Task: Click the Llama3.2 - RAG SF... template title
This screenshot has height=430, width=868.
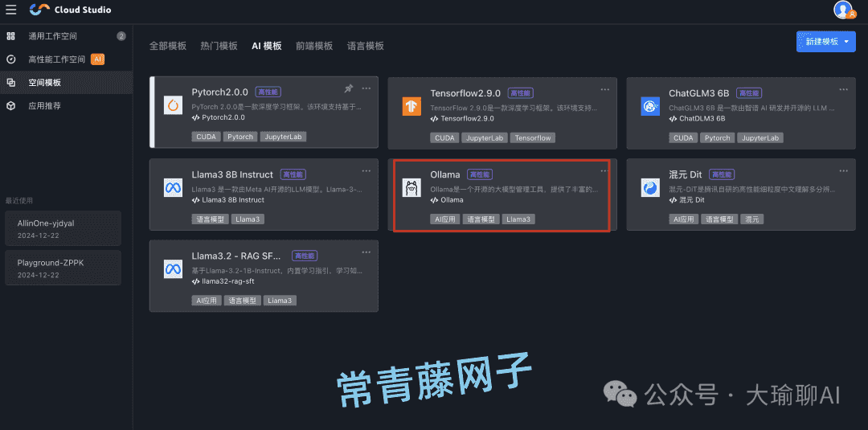Action: 236,256
